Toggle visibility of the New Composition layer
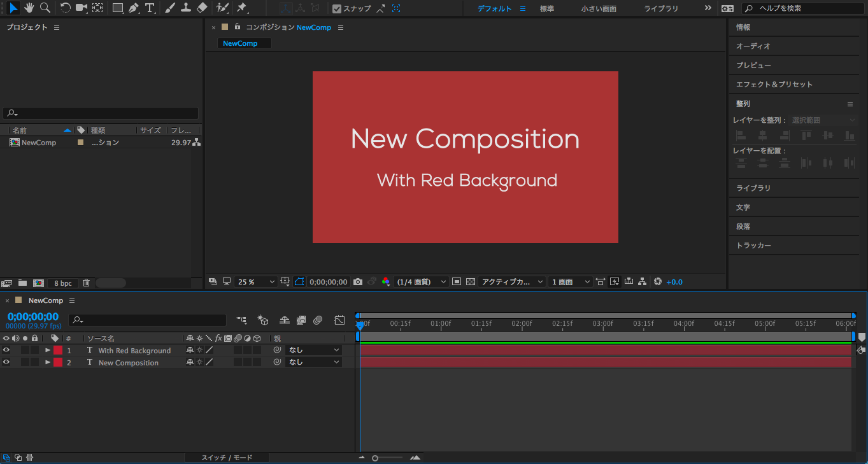868x464 pixels. (6, 362)
